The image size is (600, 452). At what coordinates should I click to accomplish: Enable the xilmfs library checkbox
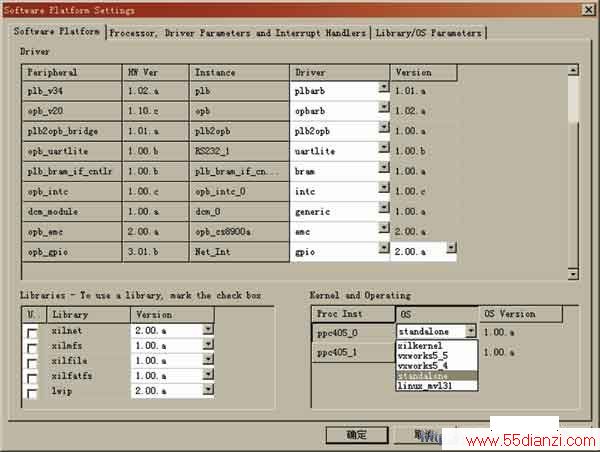(x=32, y=348)
